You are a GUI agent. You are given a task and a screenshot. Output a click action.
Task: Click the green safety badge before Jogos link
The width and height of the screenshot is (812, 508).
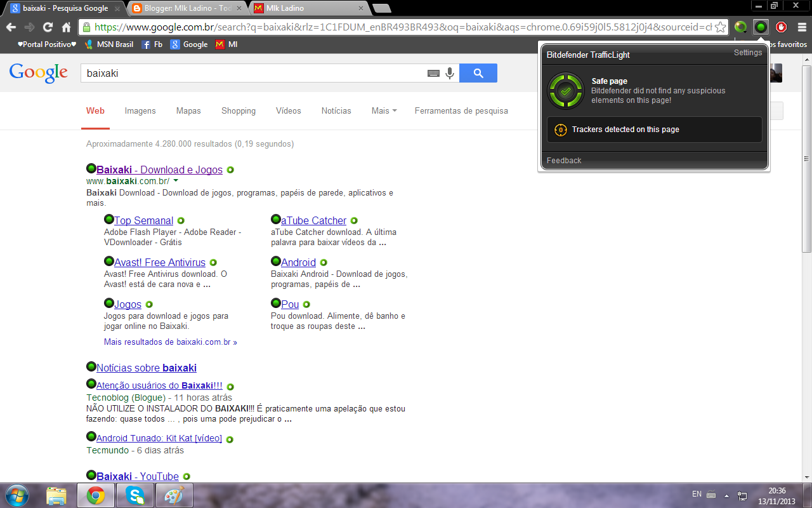[x=108, y=303]
